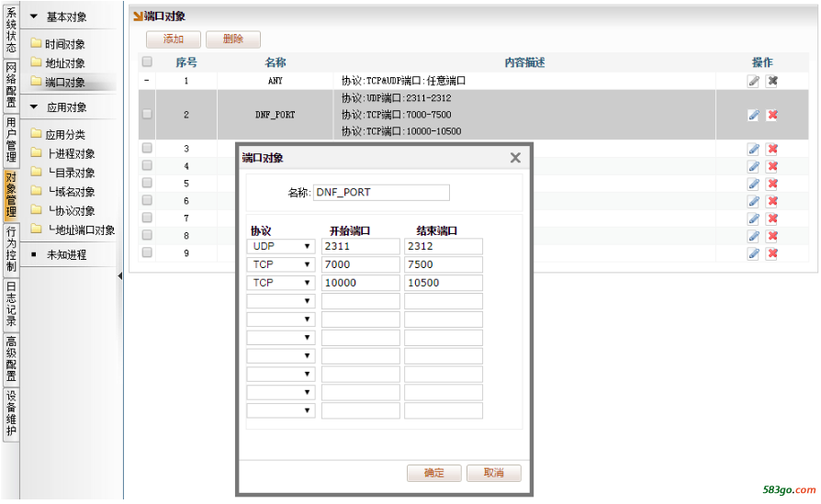Click red delete X for row 9

point(771,253)
